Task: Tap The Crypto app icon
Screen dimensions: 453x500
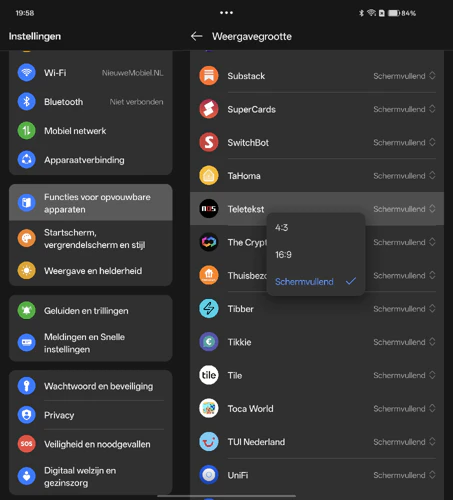Action: tap(209, 242)
